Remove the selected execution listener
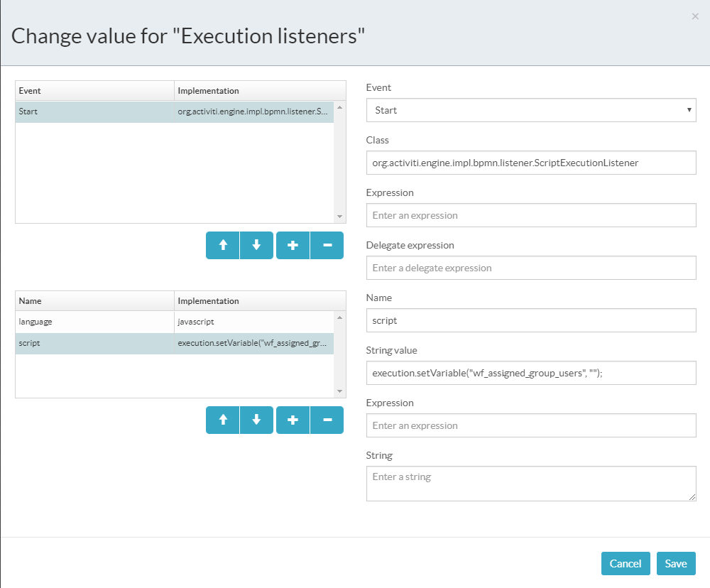Viewport: 710px width, 588px height. click(x=327, y=246)
